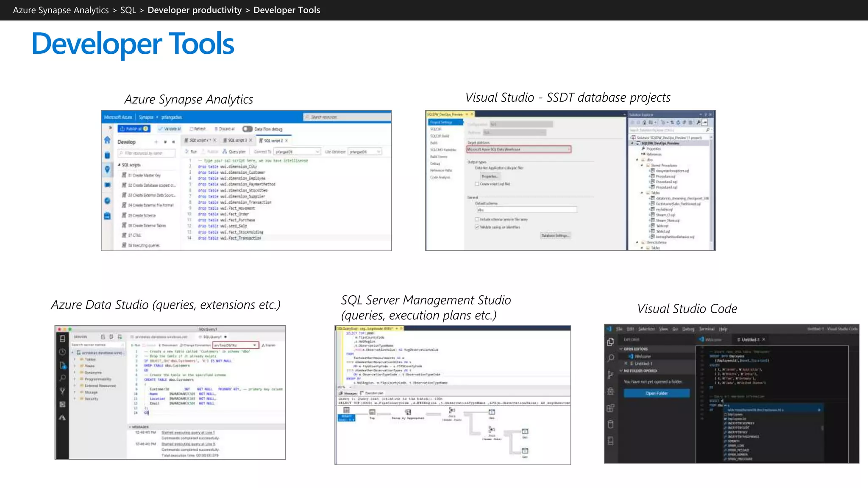Click the Home icon in Solution Explorer toolbar
Viewport: 868px width, 488px height.
point(644,122)
